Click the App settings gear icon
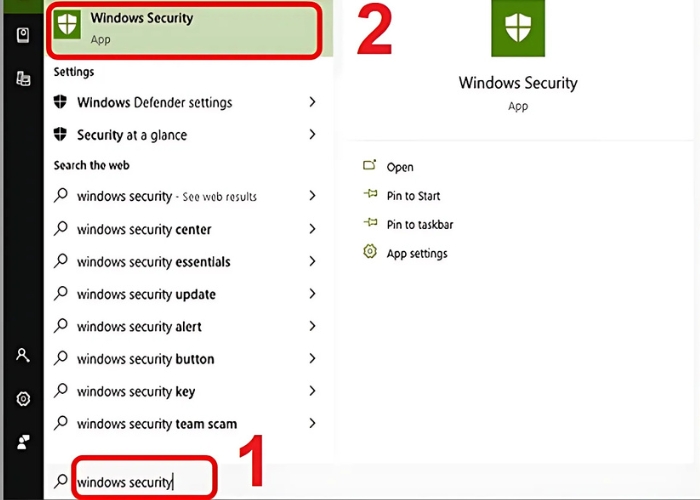 (370, 253)
